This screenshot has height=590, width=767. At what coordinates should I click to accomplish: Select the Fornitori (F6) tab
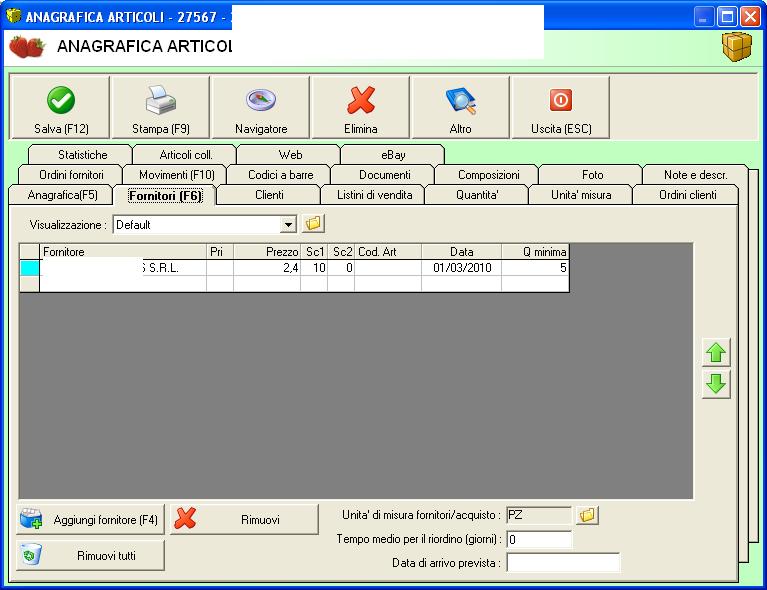click(165, 196)
